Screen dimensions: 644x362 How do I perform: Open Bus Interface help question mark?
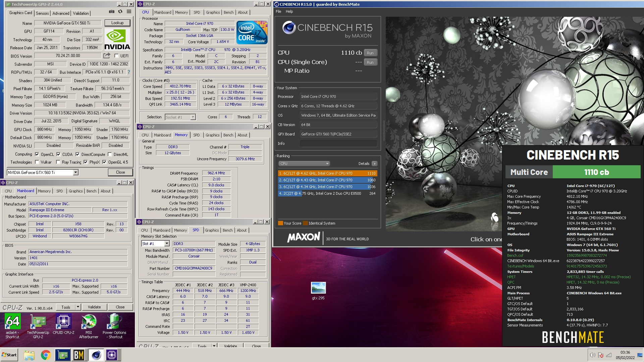(x=129, y=72)
